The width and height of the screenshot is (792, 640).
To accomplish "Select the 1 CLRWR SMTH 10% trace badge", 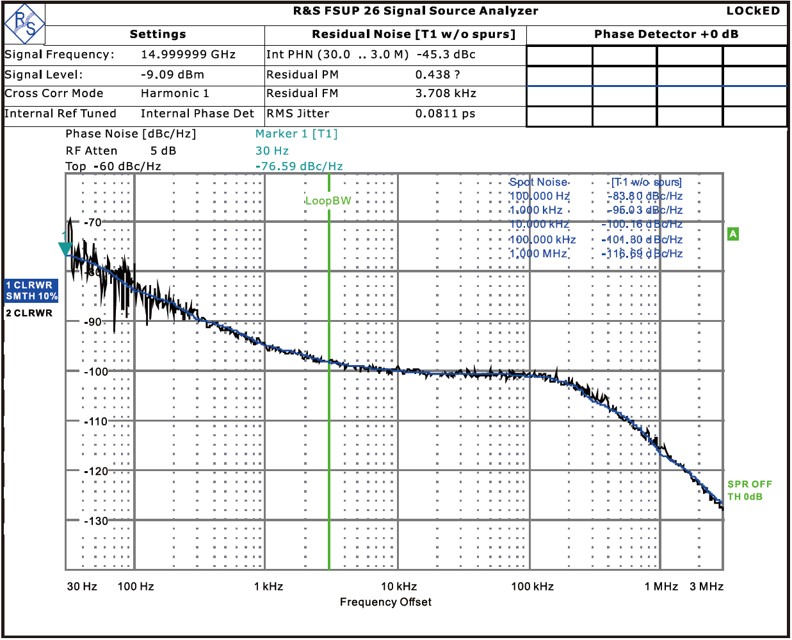I will pos(31,290).
